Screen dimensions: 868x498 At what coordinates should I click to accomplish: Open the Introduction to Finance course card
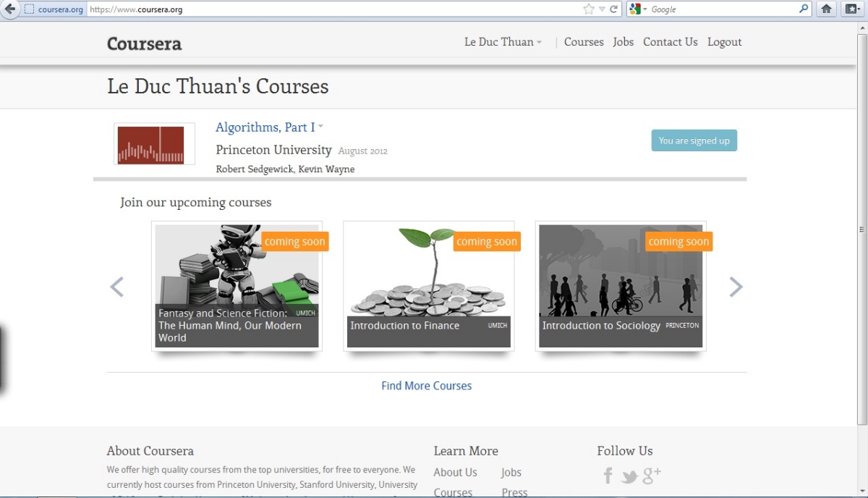click(x=429, y=286)
